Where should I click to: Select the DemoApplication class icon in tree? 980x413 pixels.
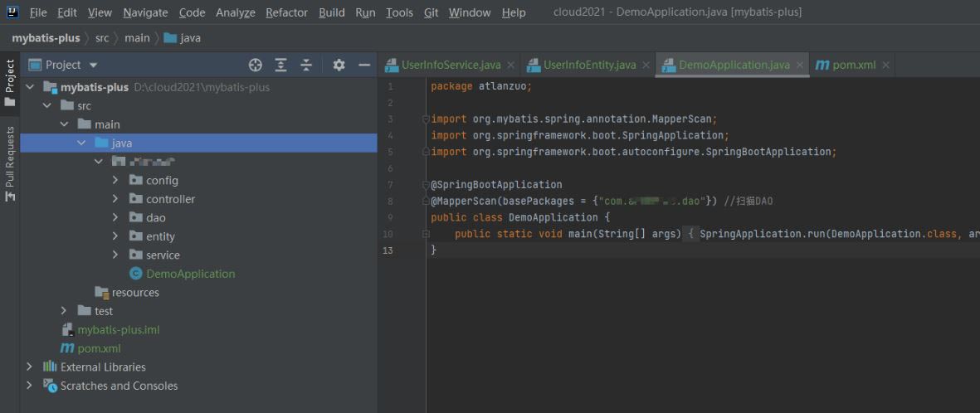(x=136, y=274)
